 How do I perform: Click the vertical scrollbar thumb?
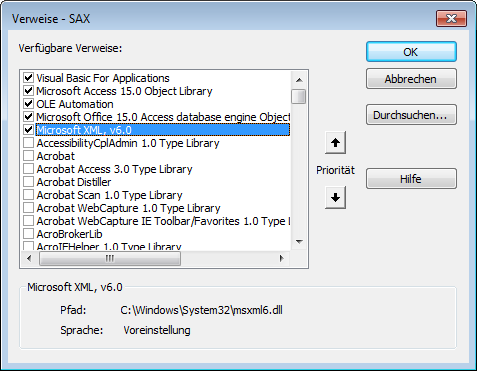[298, 96]
